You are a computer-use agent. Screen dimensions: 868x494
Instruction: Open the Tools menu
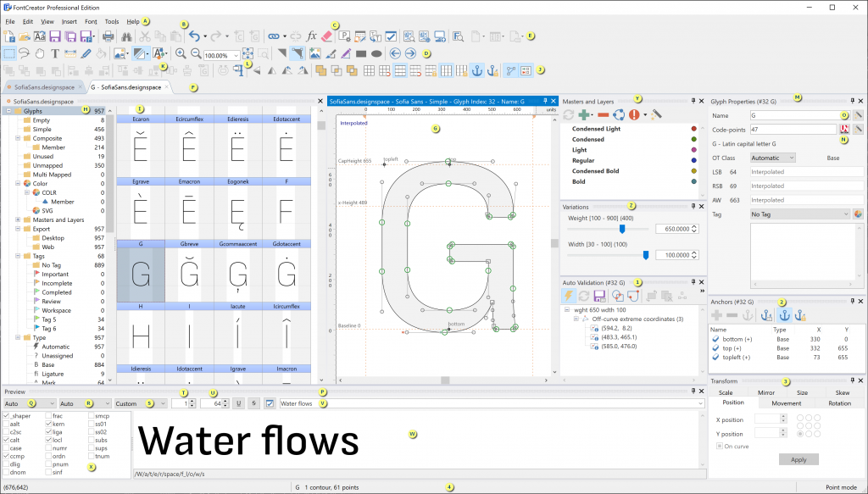tap(112, 21)
